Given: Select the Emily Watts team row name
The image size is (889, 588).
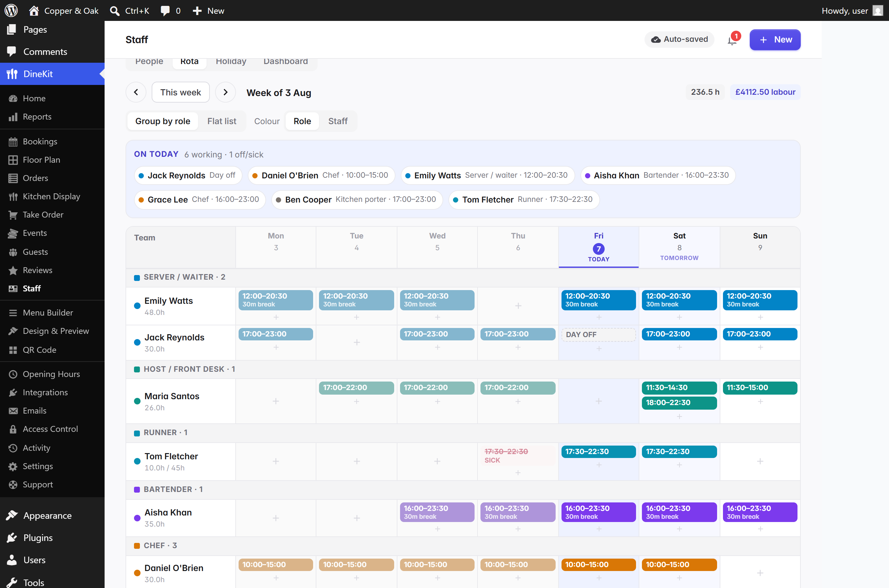Looking at the screenshot, I should (x=168, y=301).
